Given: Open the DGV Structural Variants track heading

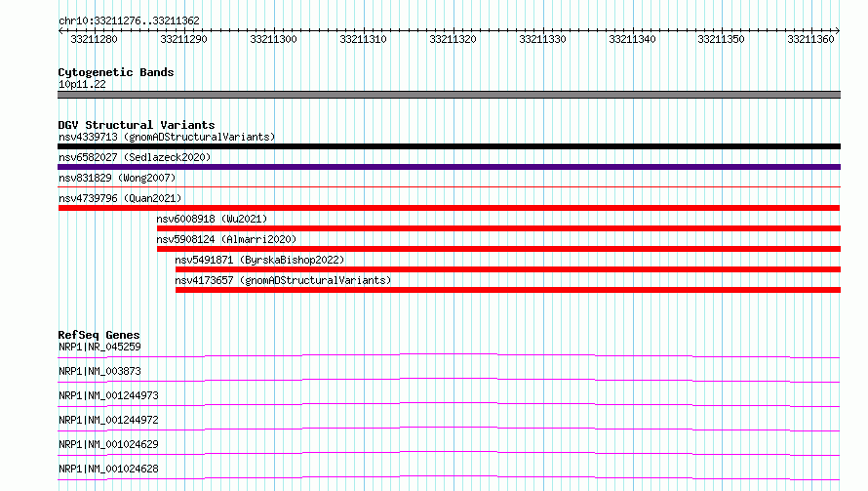Looking at the screenshot, I should tap(137, 125).
